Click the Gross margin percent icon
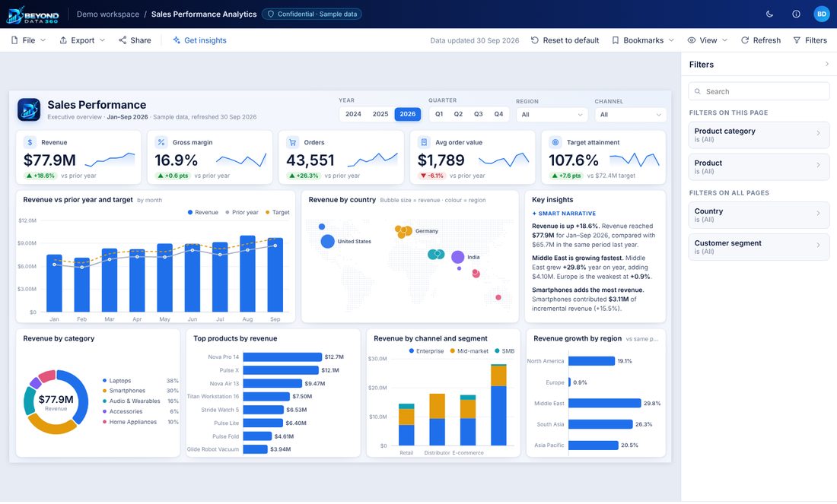The width and height of the screenshot is (837, 504). point(161,142)
